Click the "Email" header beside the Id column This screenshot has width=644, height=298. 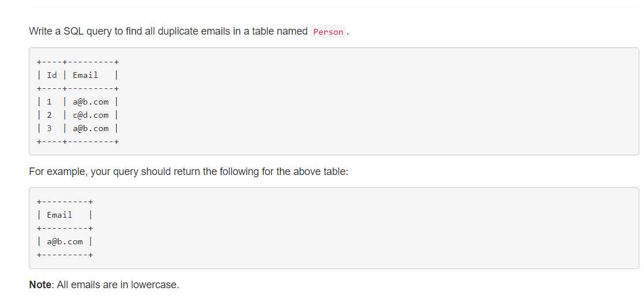85,75
